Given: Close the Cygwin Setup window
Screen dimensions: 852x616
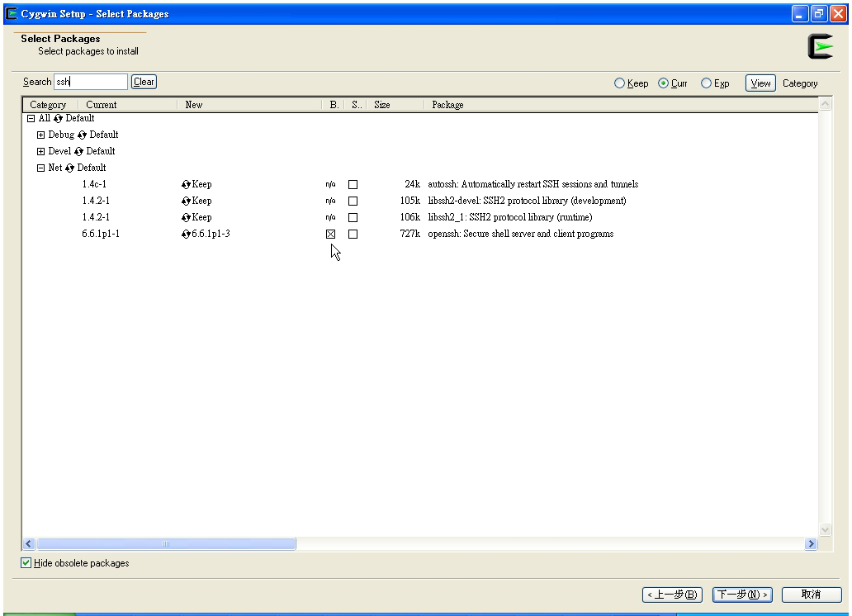Looking at the screenshot, I should [839, 14].
